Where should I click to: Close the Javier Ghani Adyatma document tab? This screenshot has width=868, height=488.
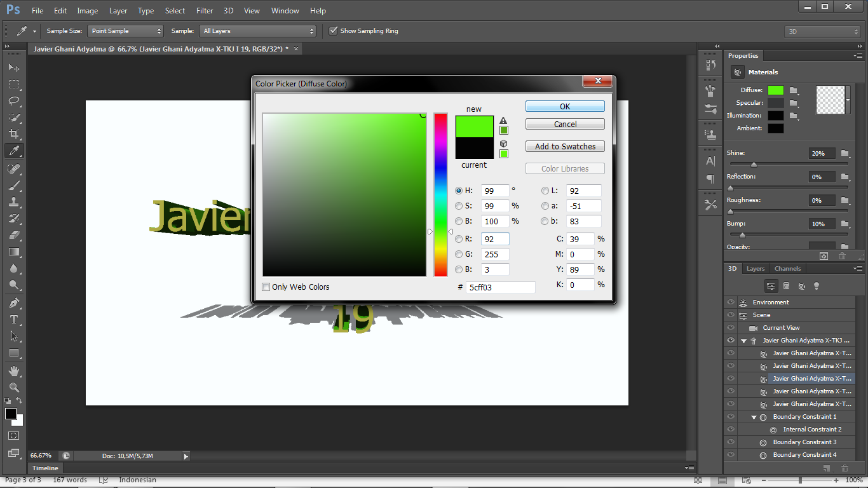point(295,48)
